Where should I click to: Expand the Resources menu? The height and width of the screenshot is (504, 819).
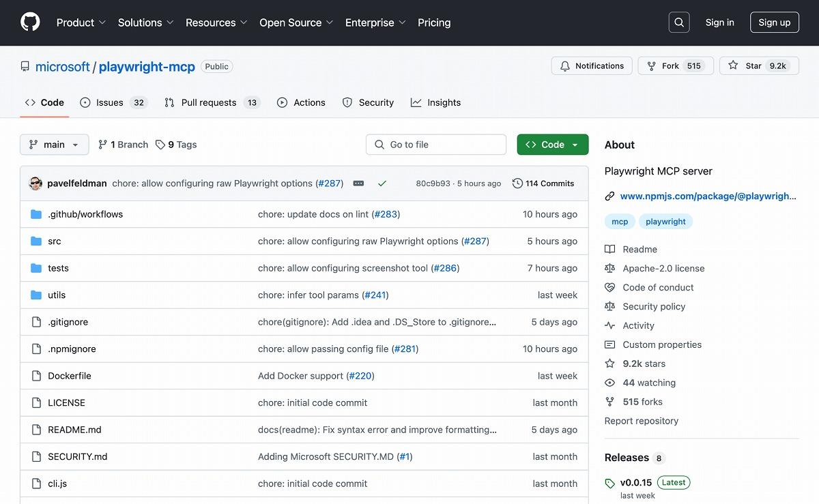click(216, 23)
